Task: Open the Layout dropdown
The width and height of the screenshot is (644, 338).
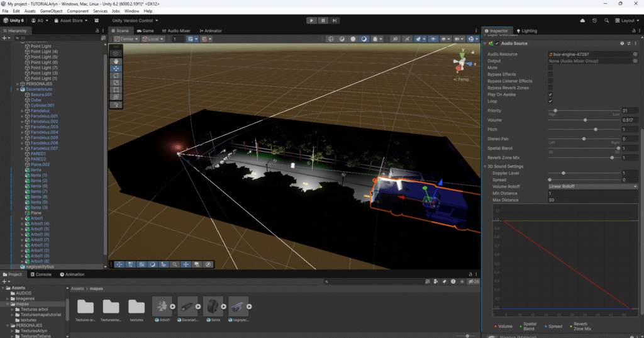Action: (x=628, y=20)
